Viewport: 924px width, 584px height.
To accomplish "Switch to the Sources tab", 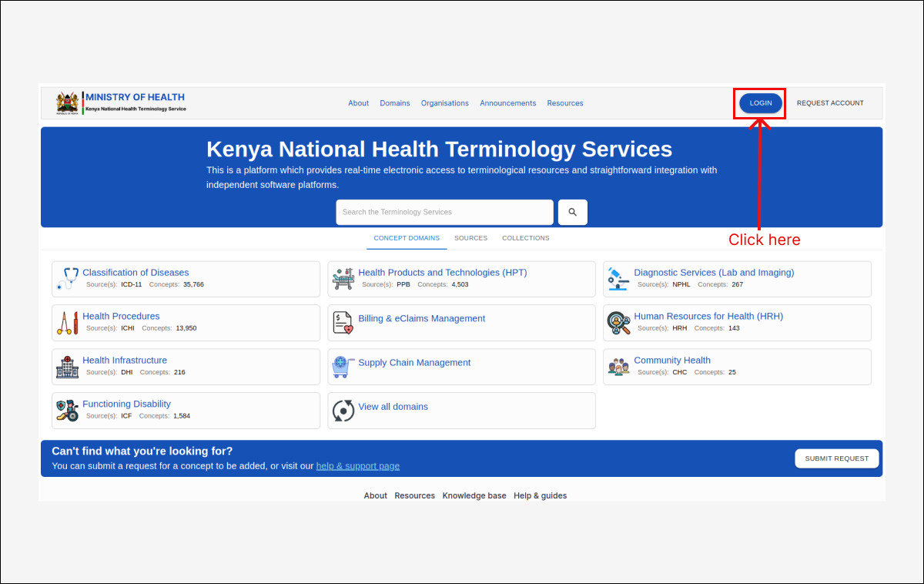I will [470, 238].
